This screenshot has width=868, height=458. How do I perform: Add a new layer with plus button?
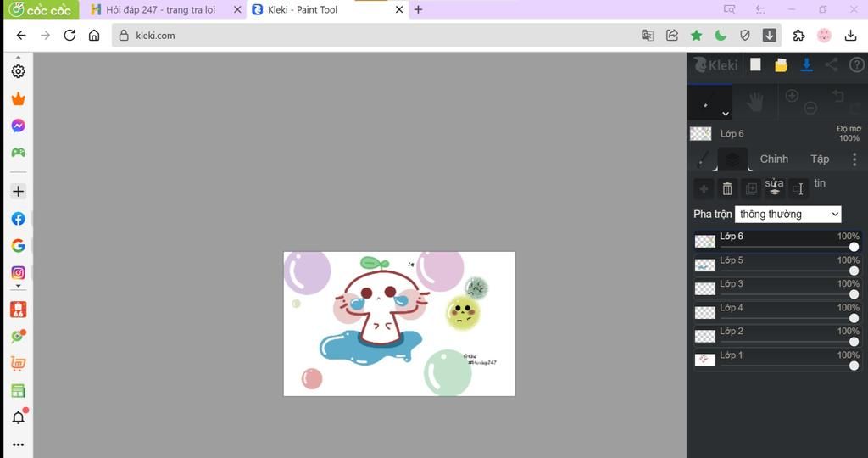(704, 189)
